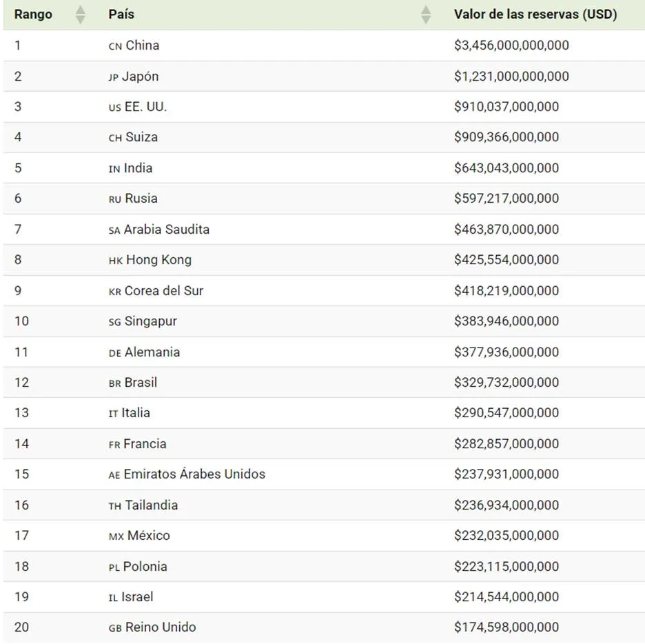Select the row for Suiza

tap(322, 138)
